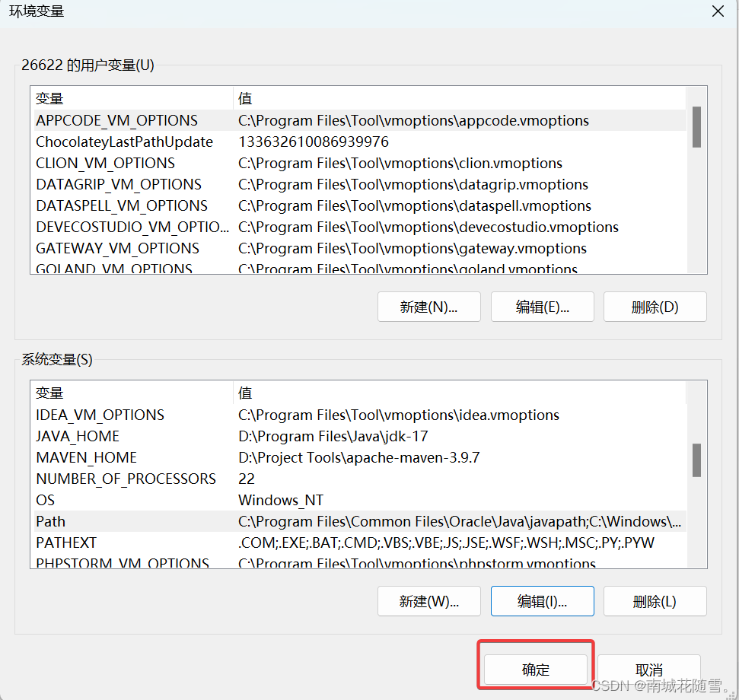This screenshot has height=700, width=739.
Task: Click 新建(W) to add a system variable
Action: [428, 601]
